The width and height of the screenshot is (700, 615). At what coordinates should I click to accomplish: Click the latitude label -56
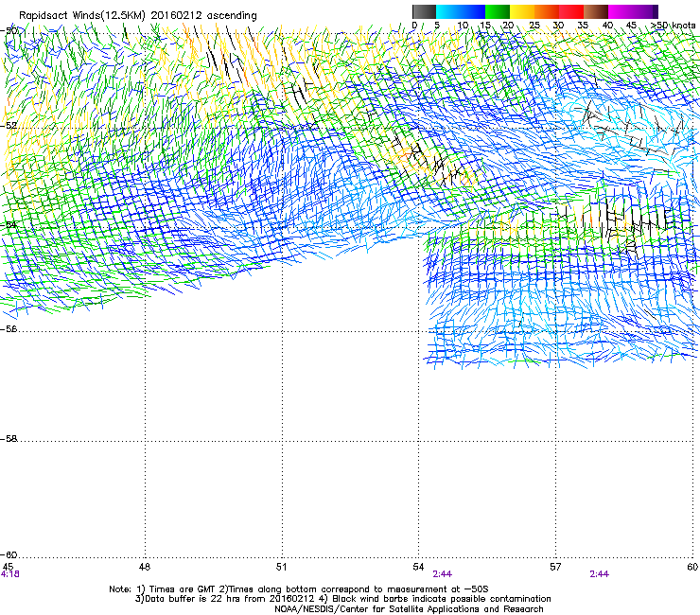pyautogui.click(x=9, y=328)
